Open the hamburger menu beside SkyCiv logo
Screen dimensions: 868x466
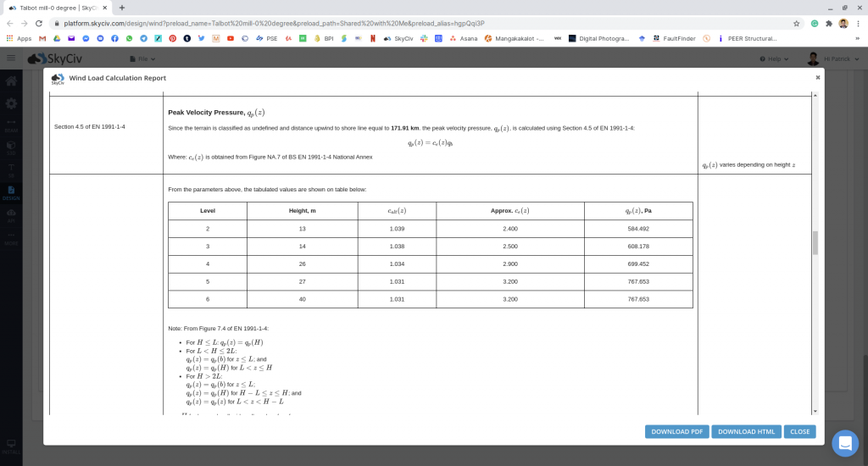click(11, 58)
